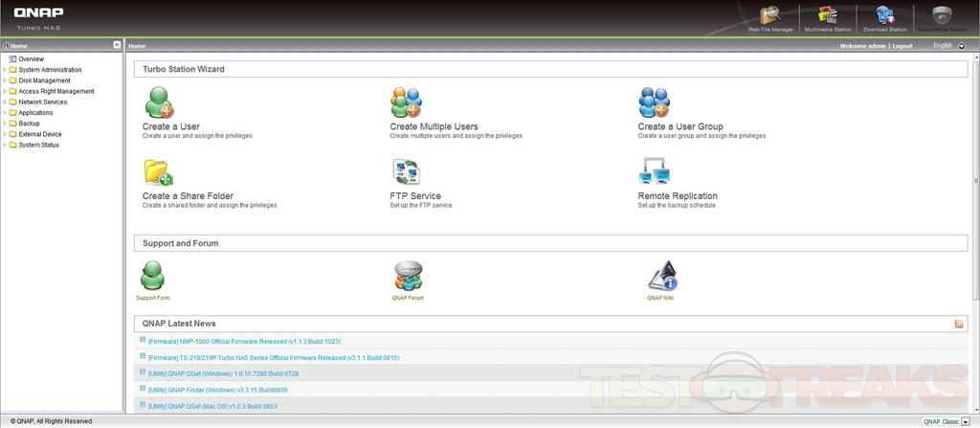The image size is (980, 428).
Task: Open the FTP Service wizard icon
Action: (406, 171)
